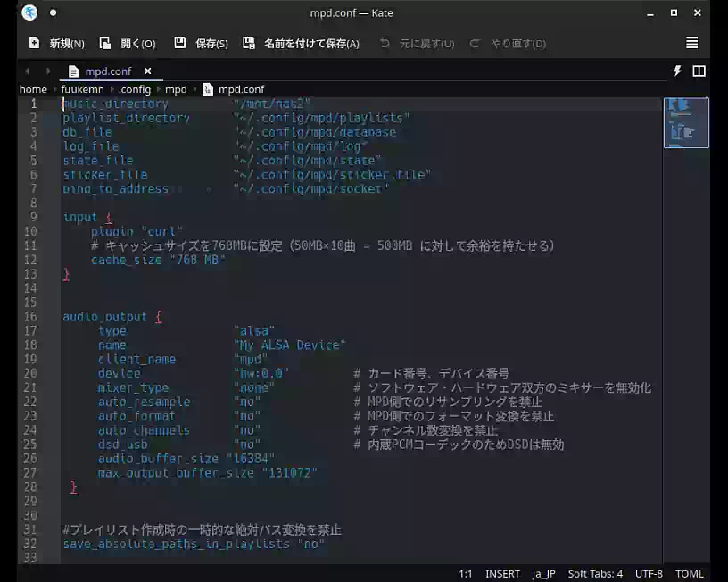Click 'sticker_file' on line 6

pyautogui.click(x=105, y=175)
